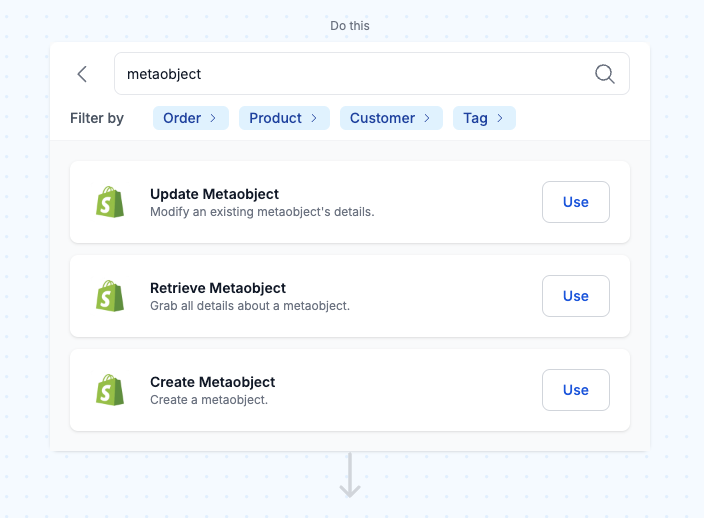Use the Update Metaobject action

[x=576, y=202]
